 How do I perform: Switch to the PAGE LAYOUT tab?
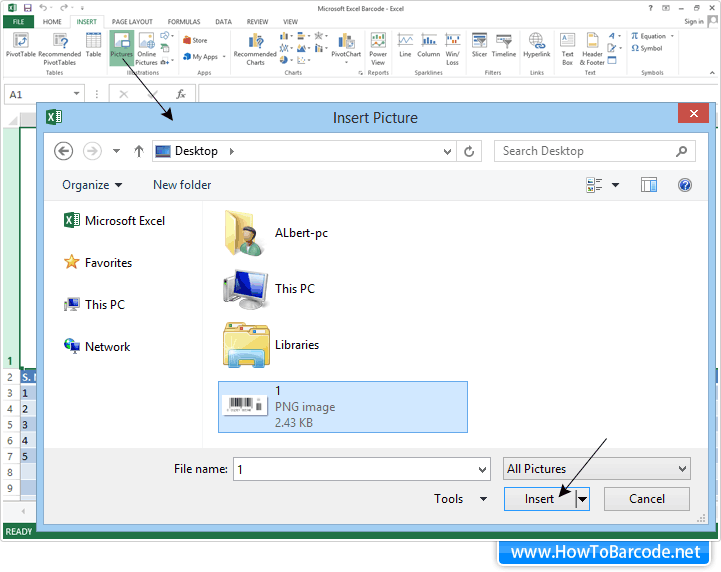[x=132, y=22]
